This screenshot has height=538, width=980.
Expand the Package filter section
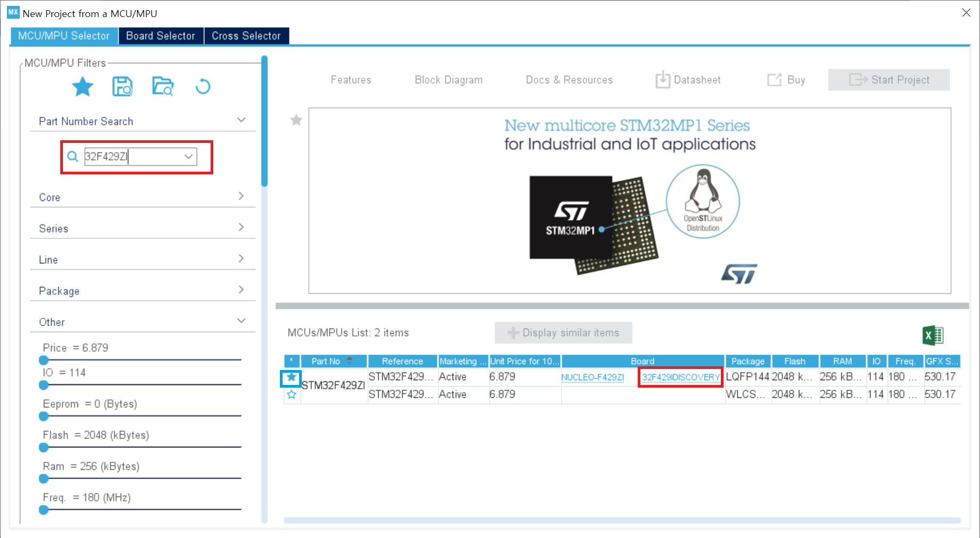(241, 290)
